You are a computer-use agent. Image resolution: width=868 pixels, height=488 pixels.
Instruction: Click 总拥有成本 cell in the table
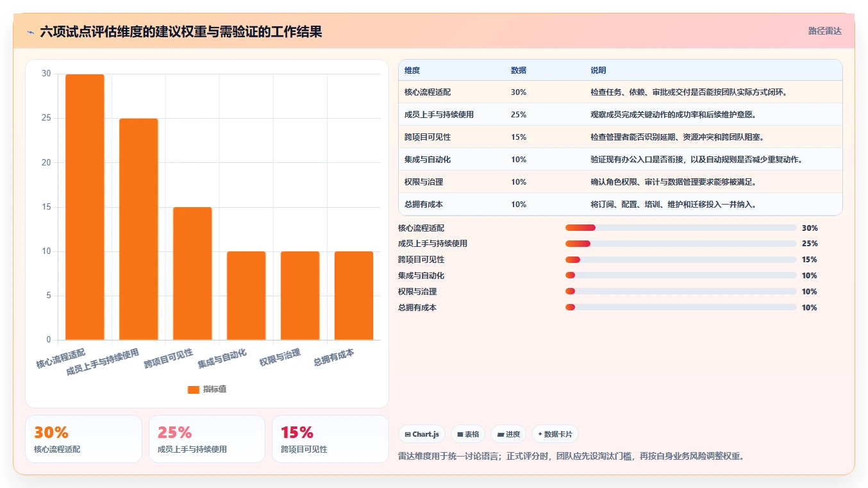pos(424,205)
